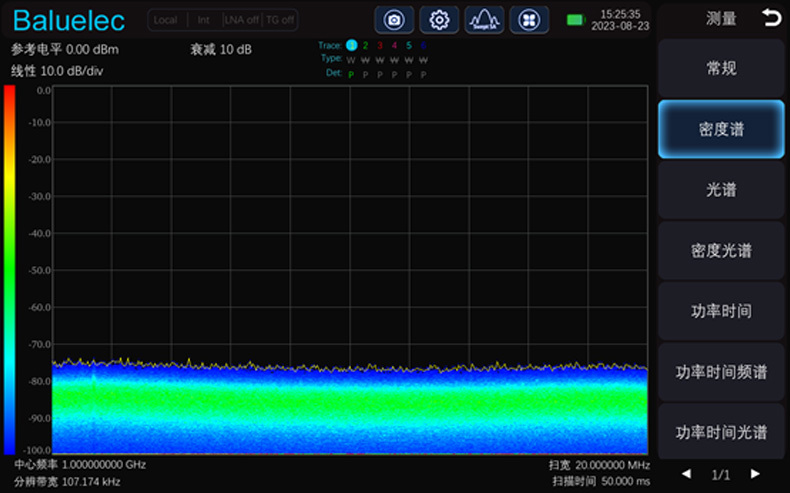Screen dimensions: 790x493
Task: Open settings via the gear icon
Action: coord(439,20)
